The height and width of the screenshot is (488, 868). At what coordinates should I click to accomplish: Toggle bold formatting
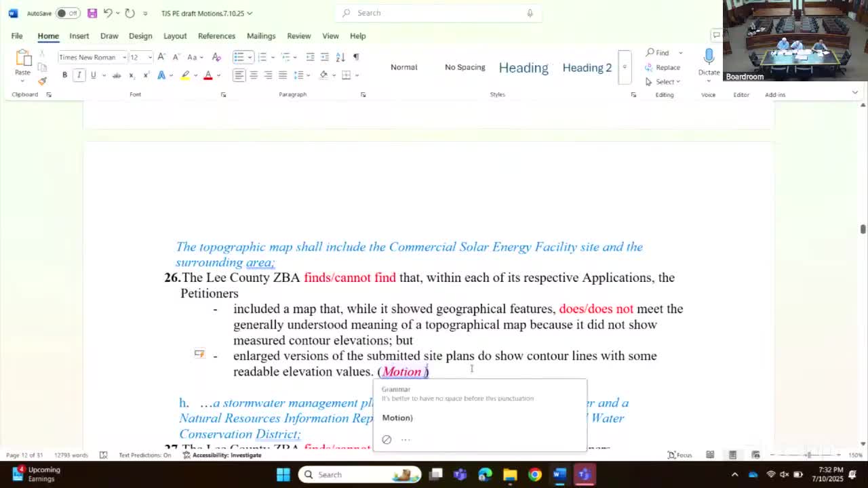coord(64,75)
